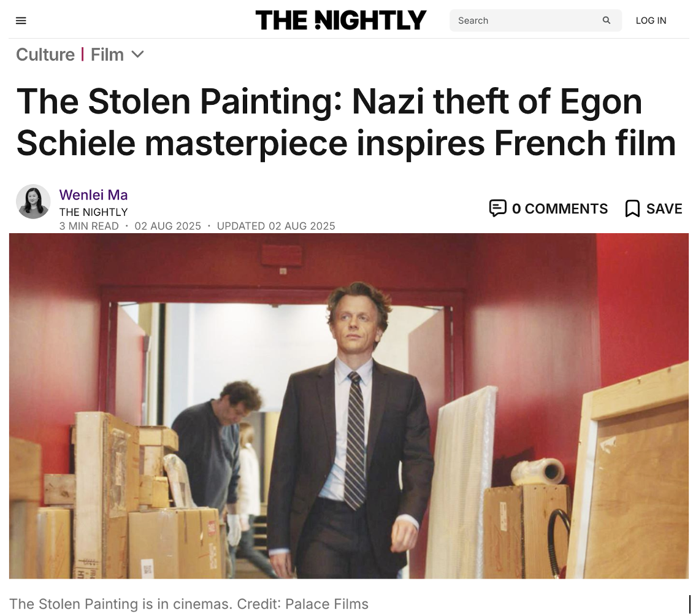This screenshot has height=616, width=693.
Task: Click The Nightly logo
Action: 341,20
